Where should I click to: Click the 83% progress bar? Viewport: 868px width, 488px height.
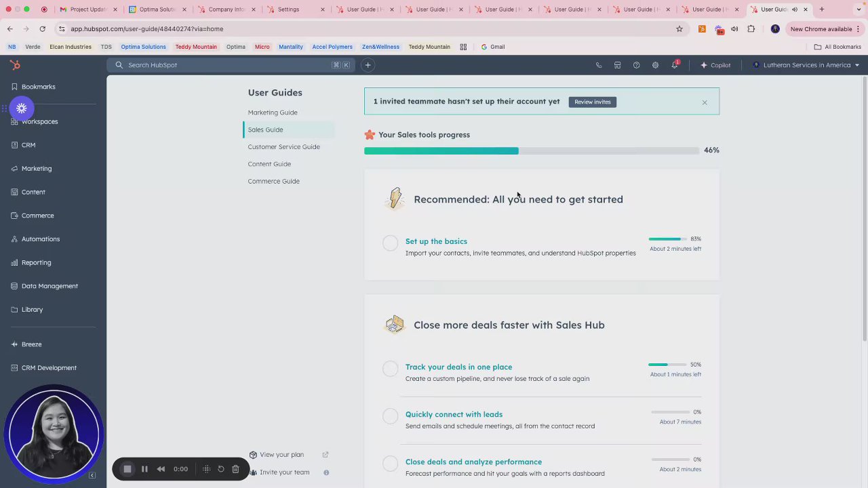(667, 239)
